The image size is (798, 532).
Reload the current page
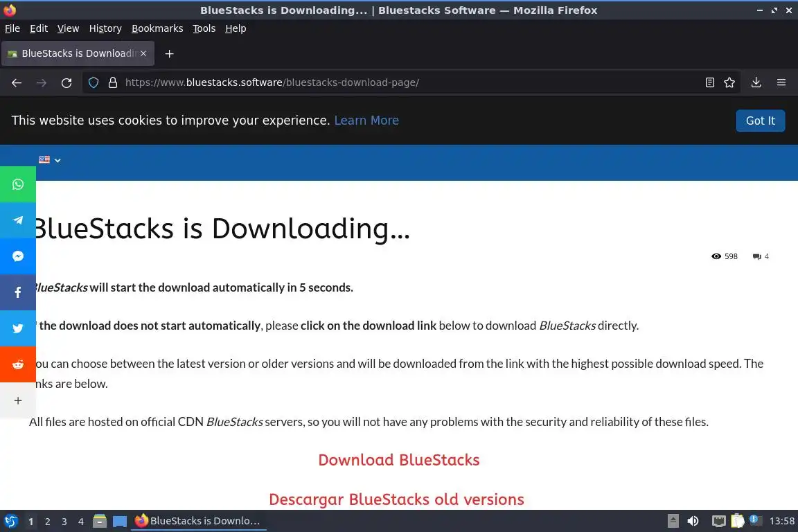[66, 82]
